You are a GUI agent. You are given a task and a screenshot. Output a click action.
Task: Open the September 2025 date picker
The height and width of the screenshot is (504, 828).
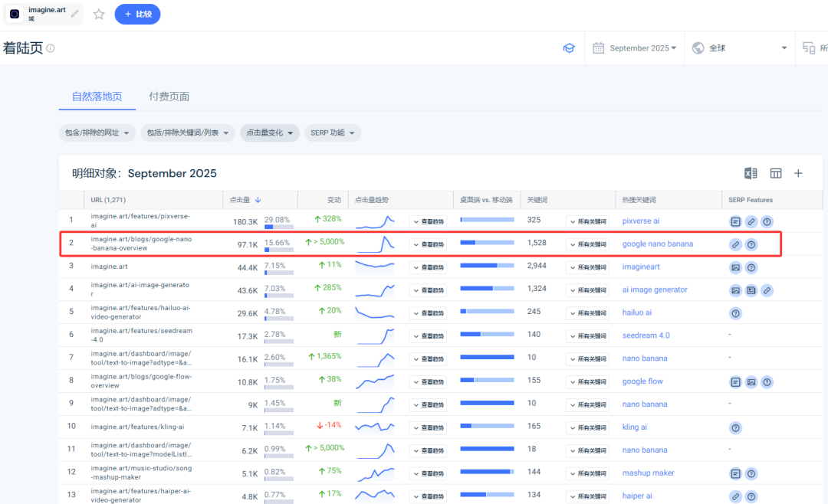[634, 48]
